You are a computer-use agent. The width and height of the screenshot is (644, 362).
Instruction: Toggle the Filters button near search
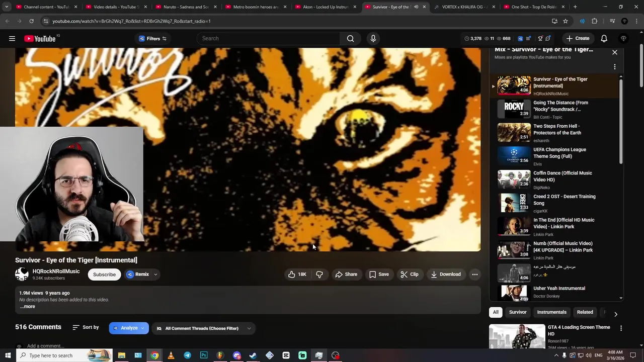152,39
